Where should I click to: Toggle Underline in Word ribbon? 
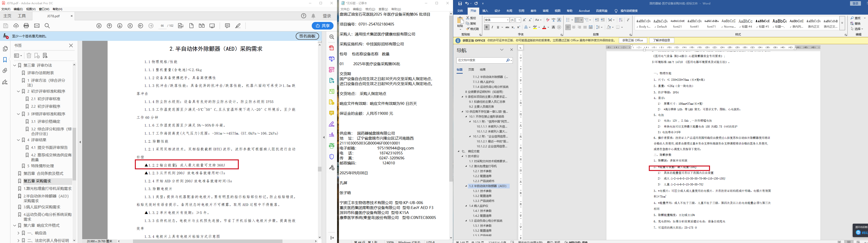click(x=498, y=27)
